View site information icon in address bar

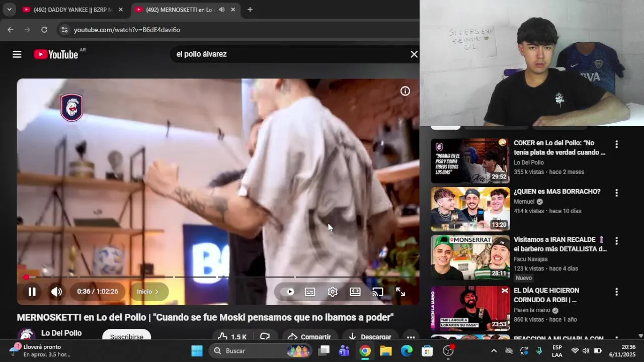click(x=64, y=30)
